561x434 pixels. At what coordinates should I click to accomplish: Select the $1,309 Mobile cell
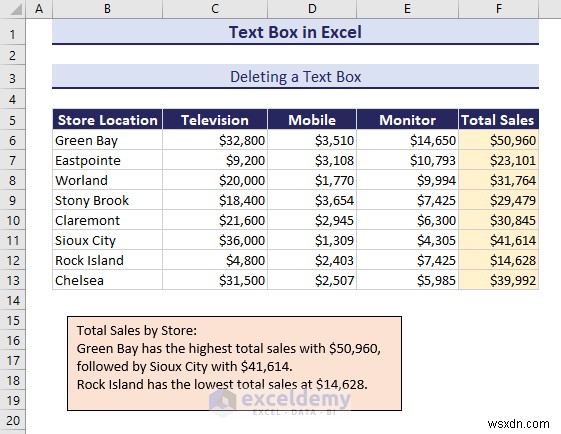coord(312,240)
